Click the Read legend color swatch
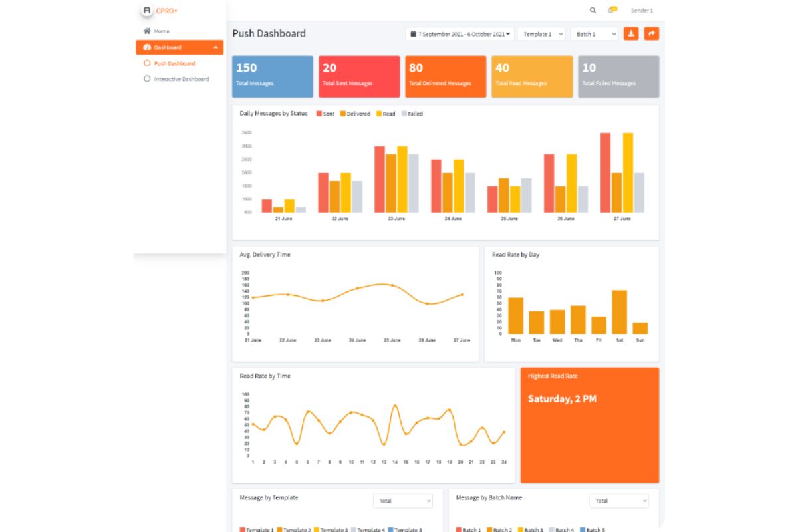This screenshot has height=532, width=798. coord(379,114)
